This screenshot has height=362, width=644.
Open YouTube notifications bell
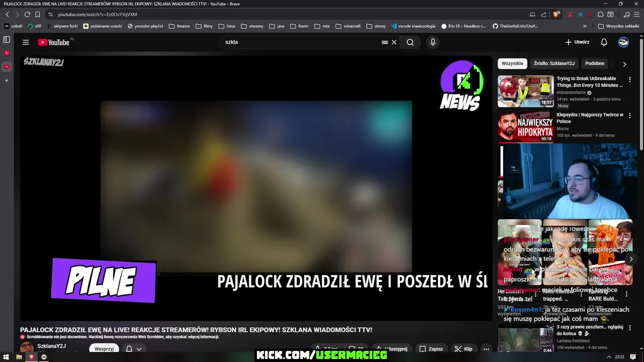(x=604, y=42)
